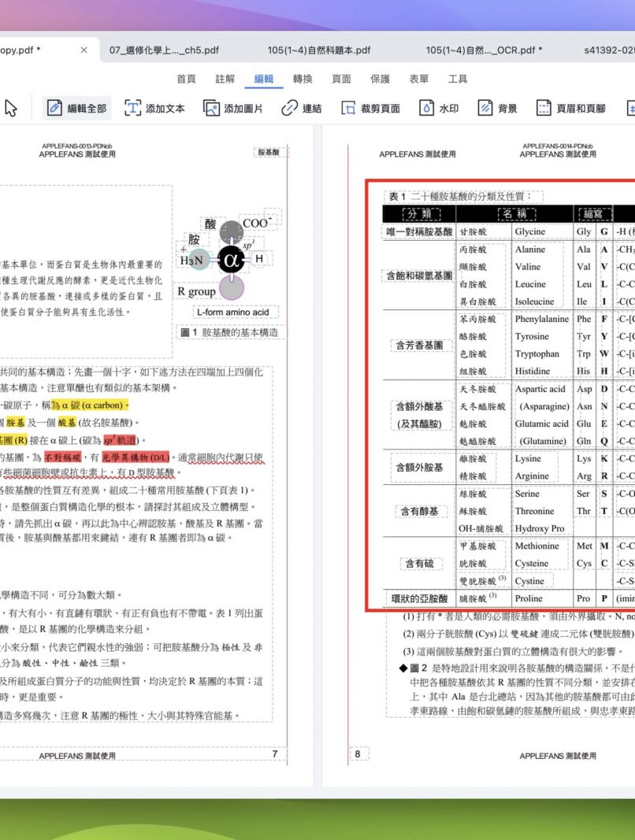Switch to the 105(1~4)自然科題本.pdf tab
The image size is (635, 840).
(319, 50)
